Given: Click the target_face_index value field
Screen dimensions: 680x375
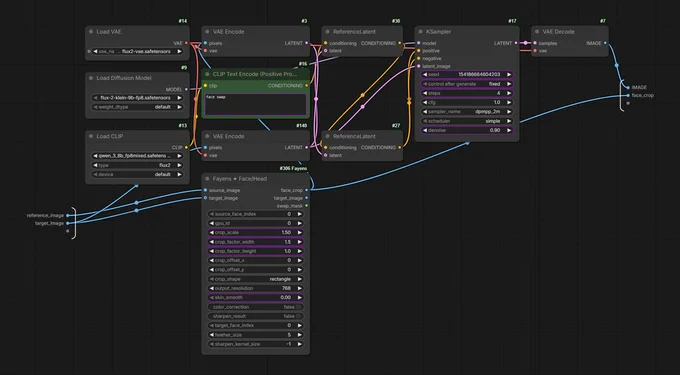Looking at the screenshot, I should click(x=255, y=325).
